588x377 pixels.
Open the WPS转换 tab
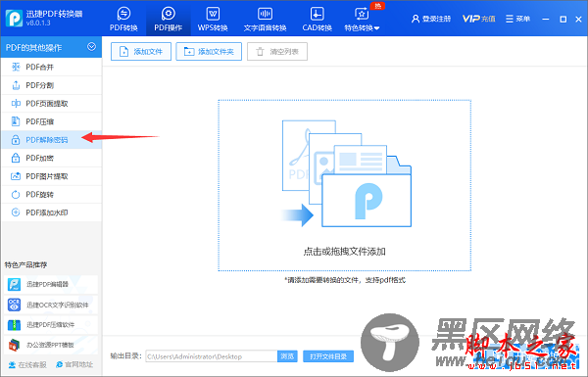coord(213,19)
